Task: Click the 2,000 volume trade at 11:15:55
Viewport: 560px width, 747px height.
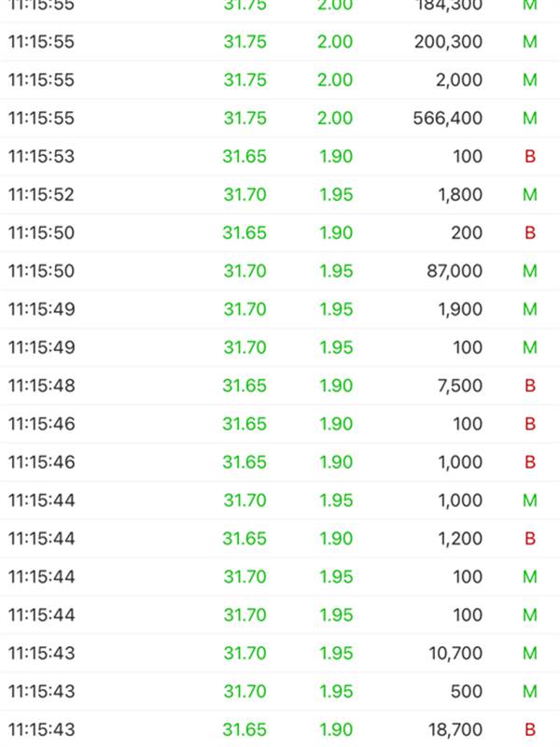Action: (280, 79)
